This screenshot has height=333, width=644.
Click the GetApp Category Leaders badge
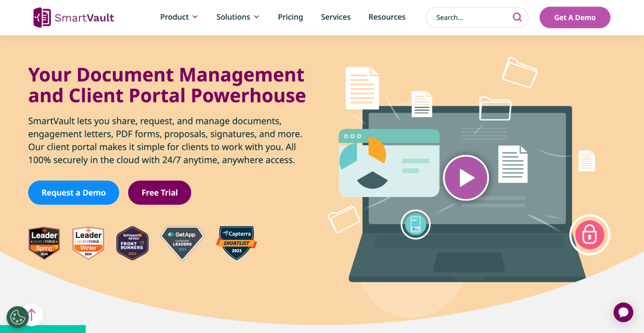(182, 242)
